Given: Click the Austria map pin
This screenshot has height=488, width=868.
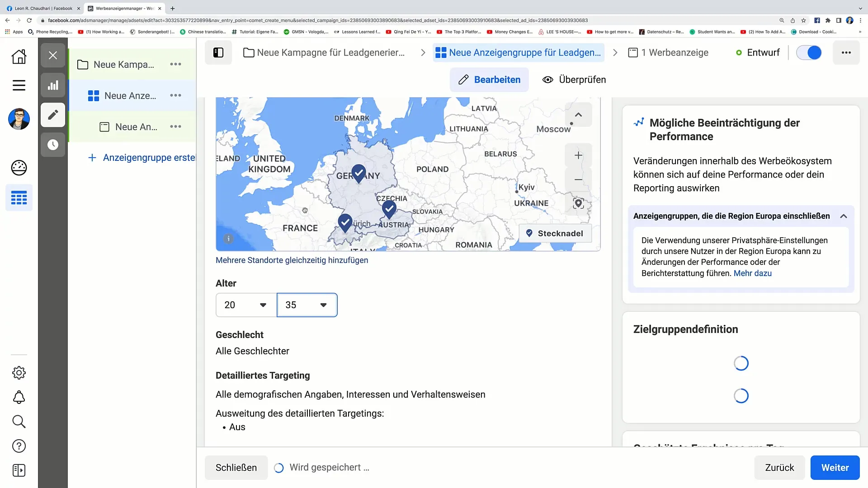Looking at the screenshot, I should coord(389,210).
